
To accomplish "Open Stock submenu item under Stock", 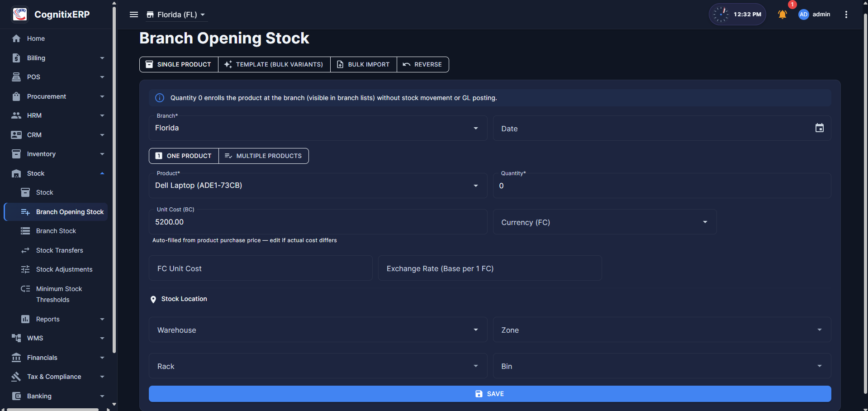I will click(56, 192).
